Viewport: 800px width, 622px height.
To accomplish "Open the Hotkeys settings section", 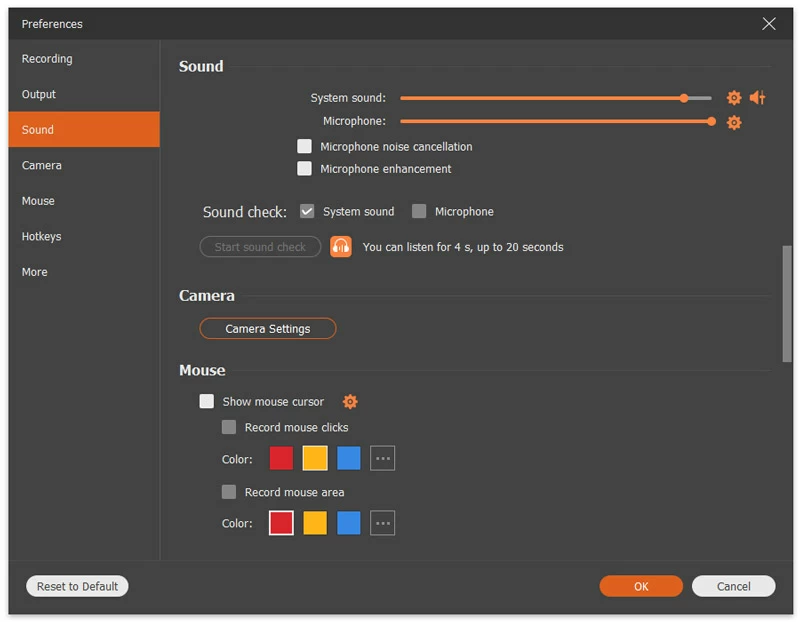I will 42,236.
